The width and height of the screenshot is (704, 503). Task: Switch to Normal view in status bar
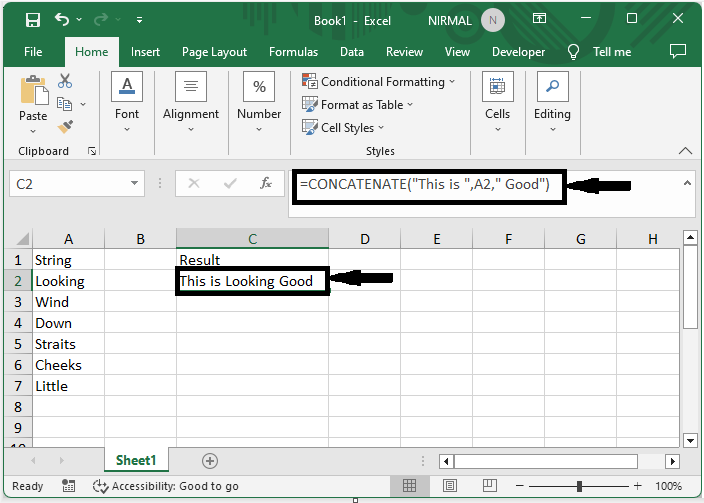(409, 486)
